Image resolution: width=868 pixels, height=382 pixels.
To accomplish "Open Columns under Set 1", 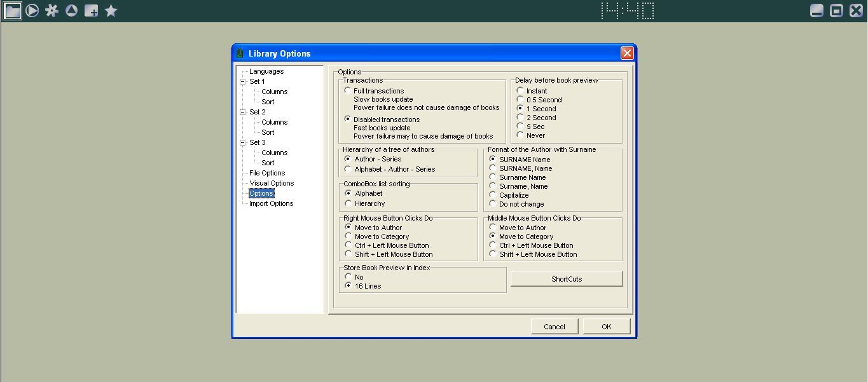I will [275, 92].
